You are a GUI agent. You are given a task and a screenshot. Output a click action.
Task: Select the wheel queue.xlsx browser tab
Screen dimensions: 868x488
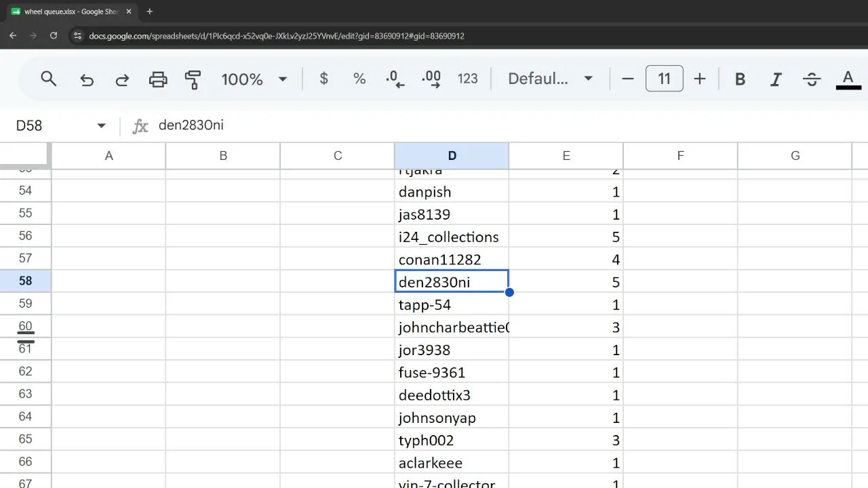[x=71, y=12]
